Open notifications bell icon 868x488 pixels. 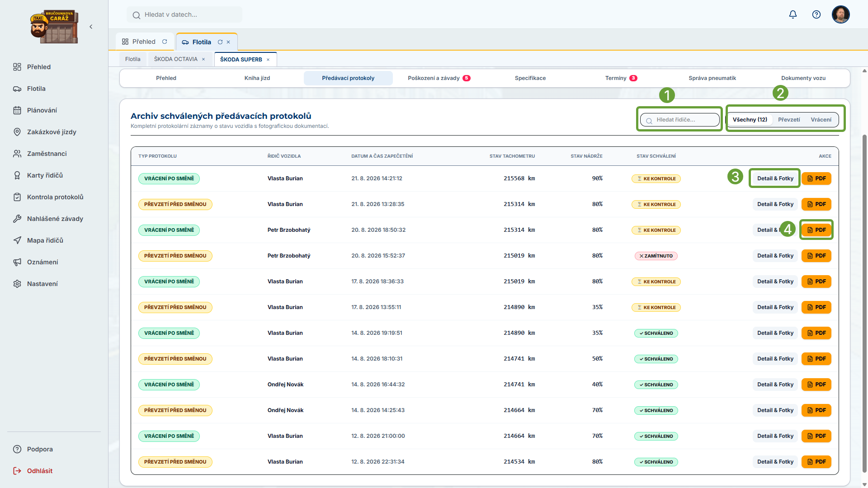pos(793,14)
